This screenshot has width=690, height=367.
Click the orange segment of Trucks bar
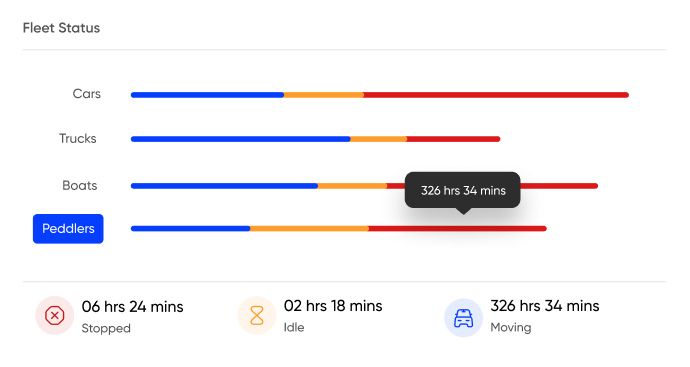(x=379, y=139)
